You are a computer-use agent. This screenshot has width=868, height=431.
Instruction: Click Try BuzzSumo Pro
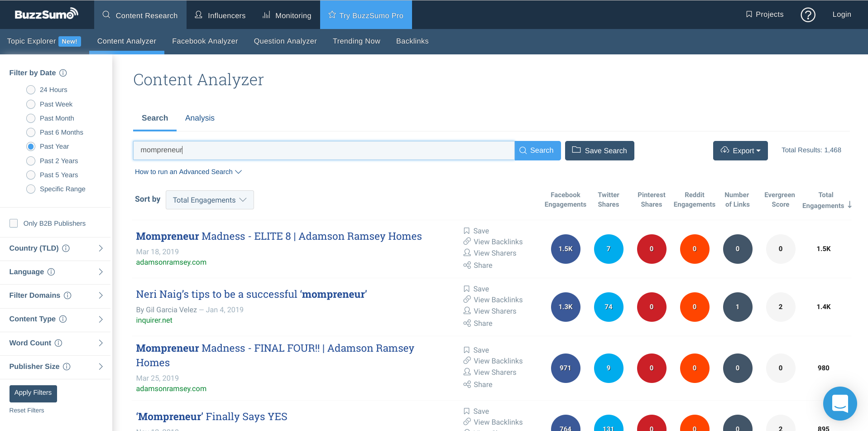[366, 15]
